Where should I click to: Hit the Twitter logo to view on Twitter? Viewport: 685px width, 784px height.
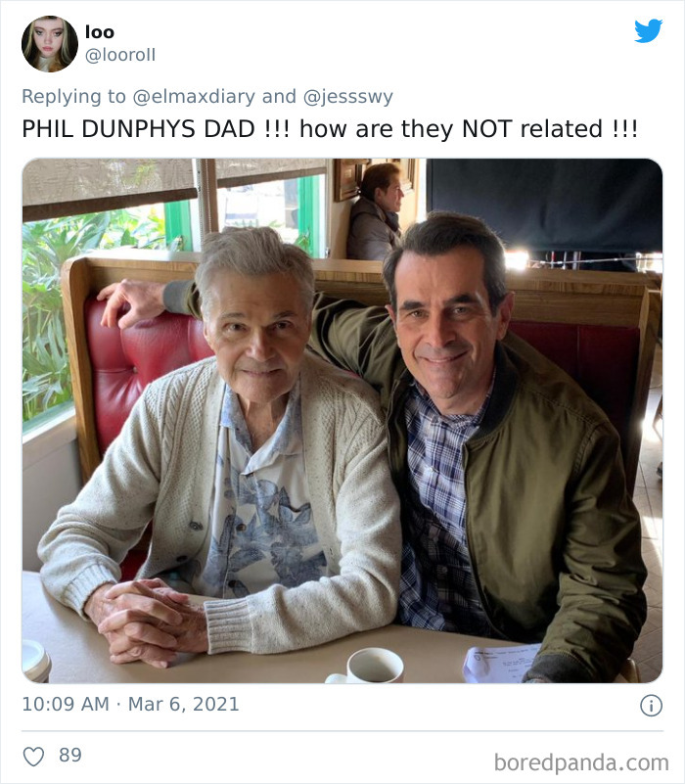click(648, 31)
